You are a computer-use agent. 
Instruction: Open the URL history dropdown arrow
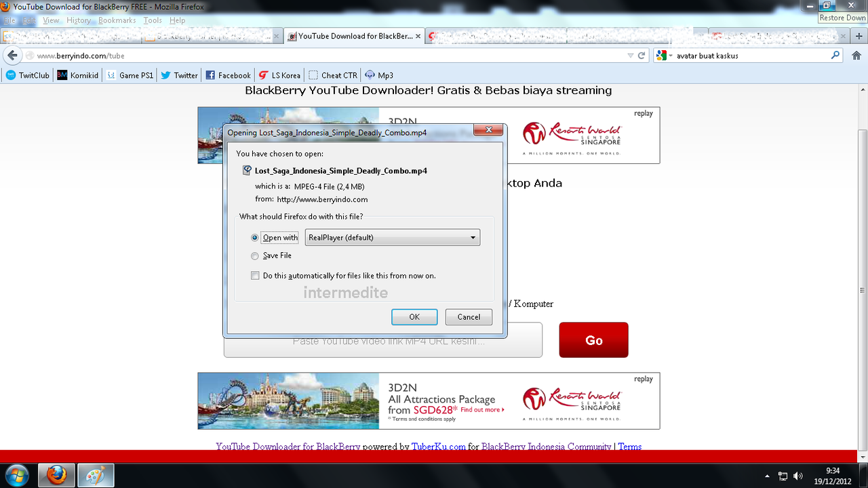pyautogui.click(x=631, y=56)
